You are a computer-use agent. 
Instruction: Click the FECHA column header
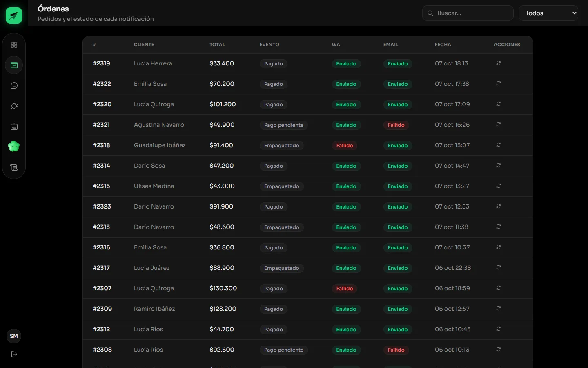[443, 45]
